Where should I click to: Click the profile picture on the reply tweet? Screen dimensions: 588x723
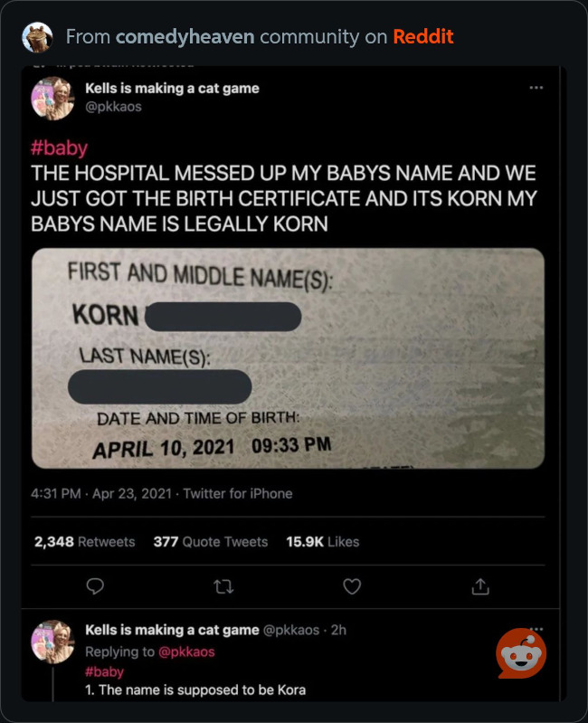point(52,642)
